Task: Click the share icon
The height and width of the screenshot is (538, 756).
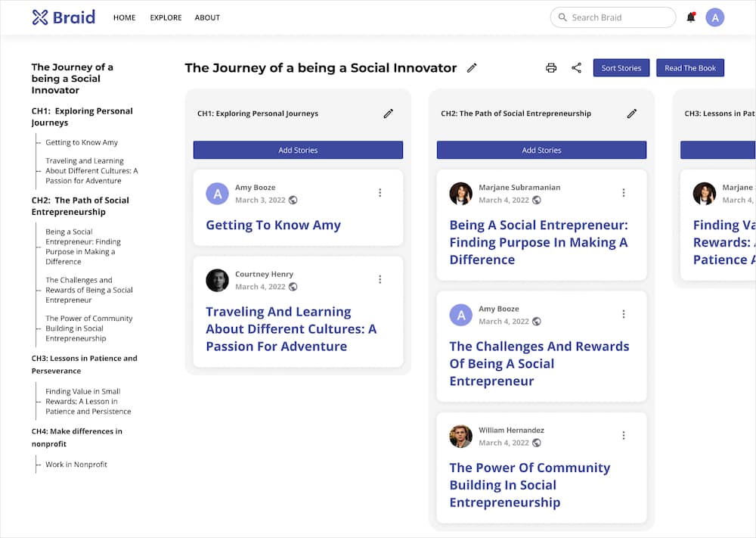Action: click(576, 68)
